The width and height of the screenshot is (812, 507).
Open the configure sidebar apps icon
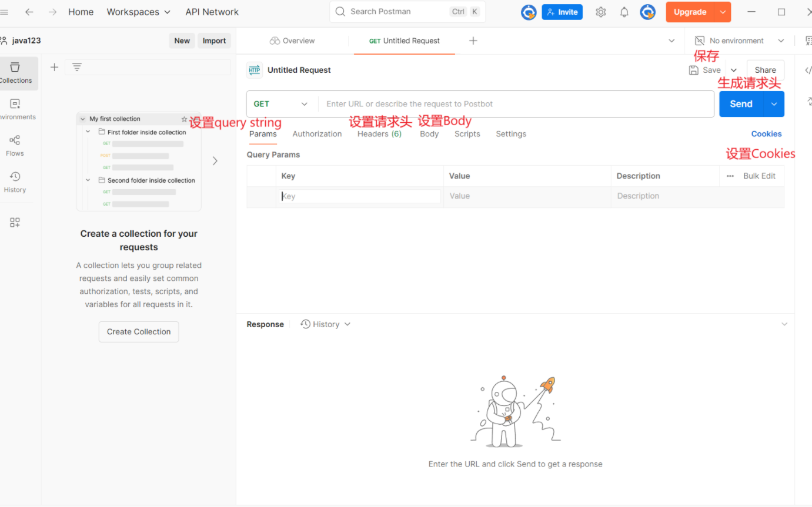click(x=15, y=223)
